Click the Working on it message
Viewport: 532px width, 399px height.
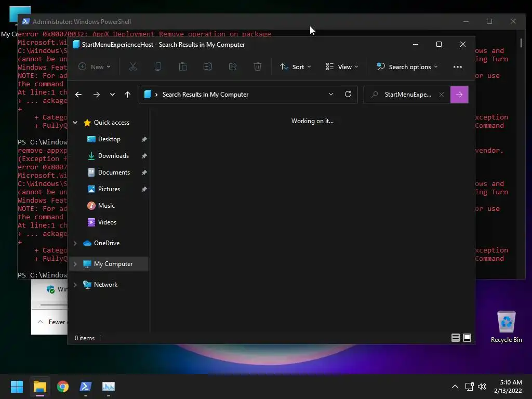312,121
